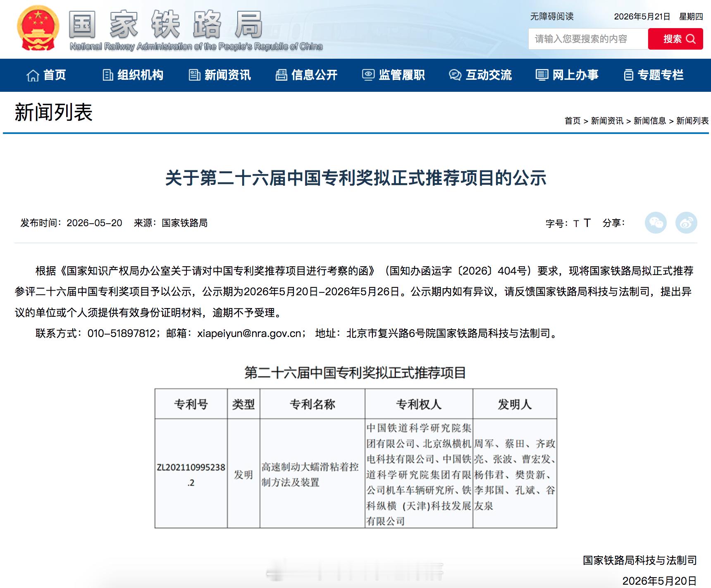Image resolution: width=711 pixels, height=588 pixels.
Task: Click the national emblem logo
Action: click(x=38, y=29)
